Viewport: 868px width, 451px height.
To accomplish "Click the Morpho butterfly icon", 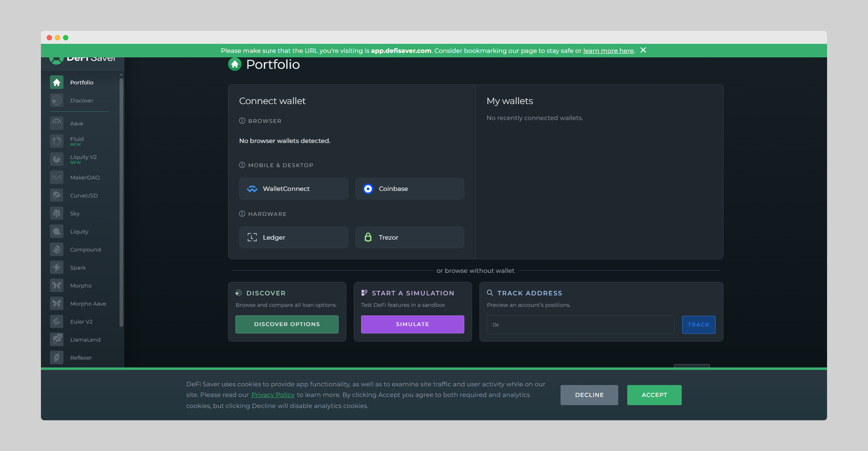I will point(57,286).
